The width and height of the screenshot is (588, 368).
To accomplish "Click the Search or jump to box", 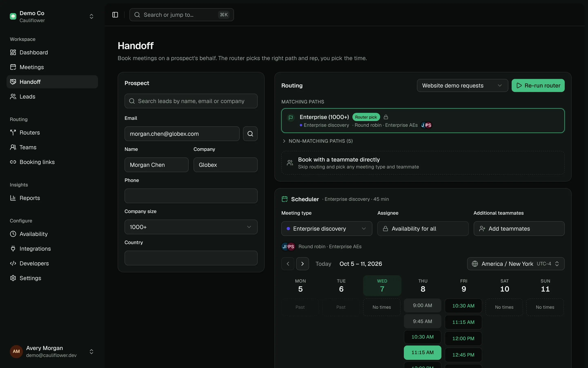I will (x=182, y=15).
